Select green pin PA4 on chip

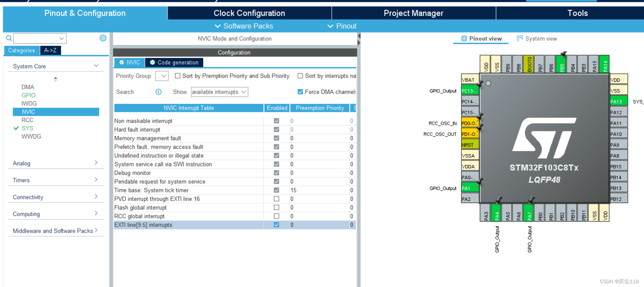[x=497, y=213]
